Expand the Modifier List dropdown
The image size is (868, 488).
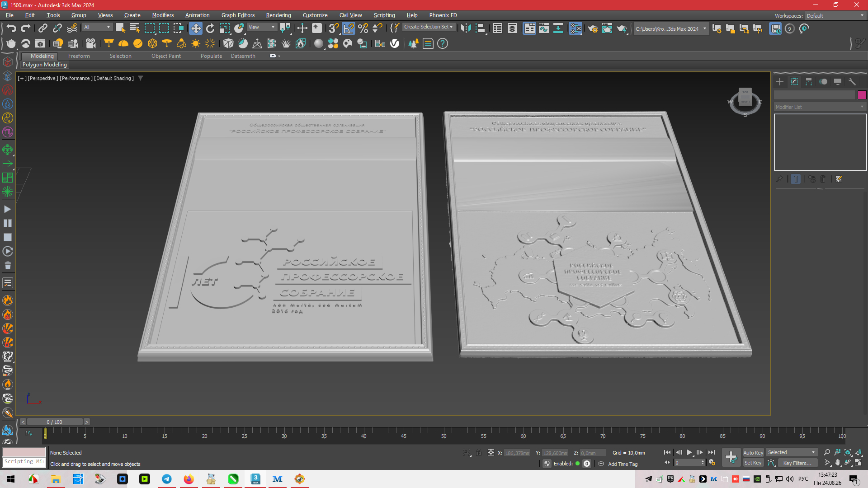pyautogui.click(x=820, y=107)
